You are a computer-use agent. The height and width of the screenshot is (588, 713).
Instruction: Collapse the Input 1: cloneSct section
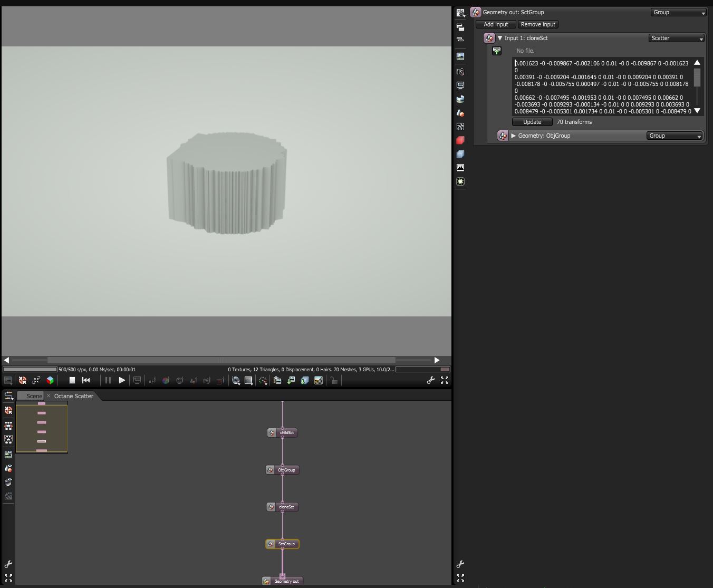pos(500,38)
